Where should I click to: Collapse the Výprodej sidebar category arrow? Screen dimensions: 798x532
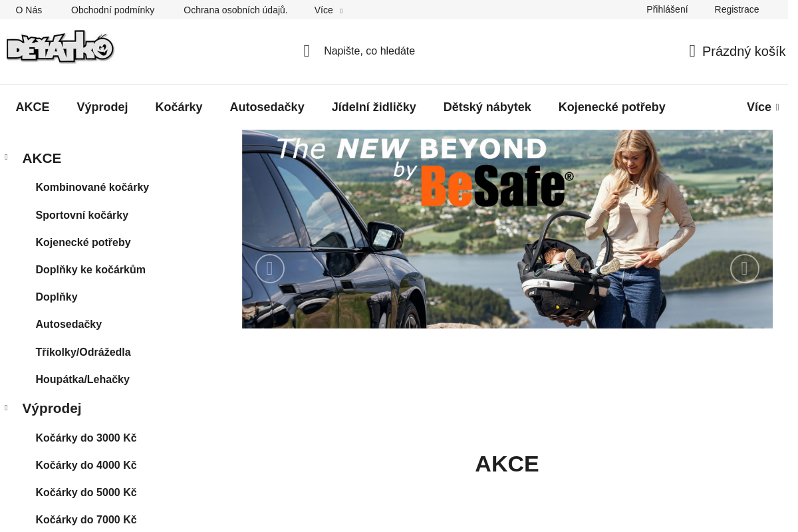click(x=6, y=408)
